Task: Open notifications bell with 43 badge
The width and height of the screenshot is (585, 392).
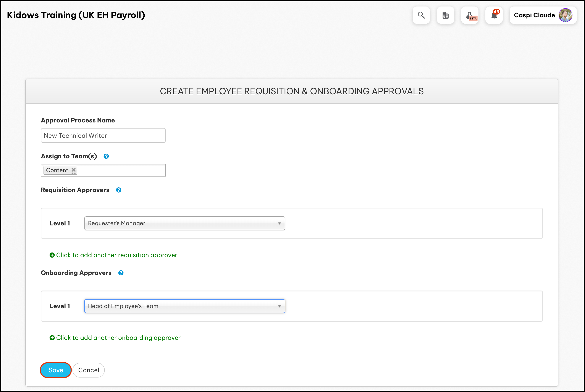Action: coord(494,15)
